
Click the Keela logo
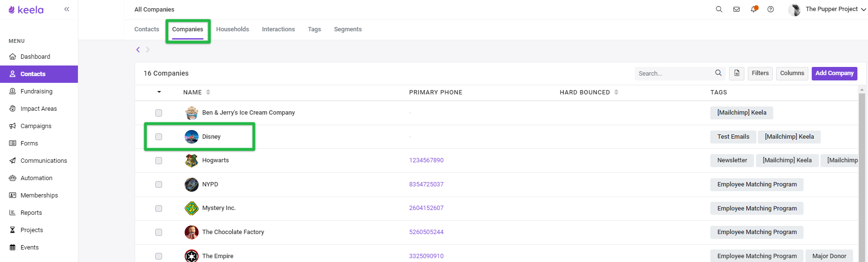pyautogui.click(x=26, y=10)
